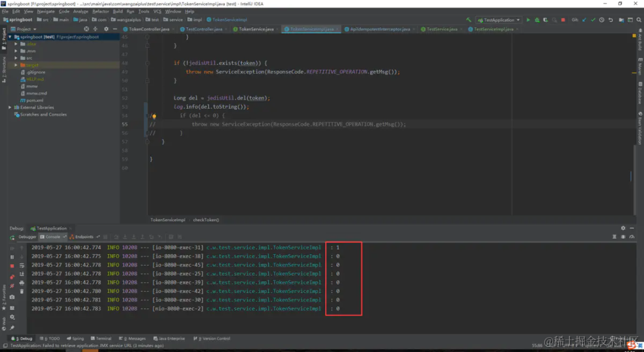Click intention lightbulb at line 54
The image size is (644, 352).
[x=154, y=116]
